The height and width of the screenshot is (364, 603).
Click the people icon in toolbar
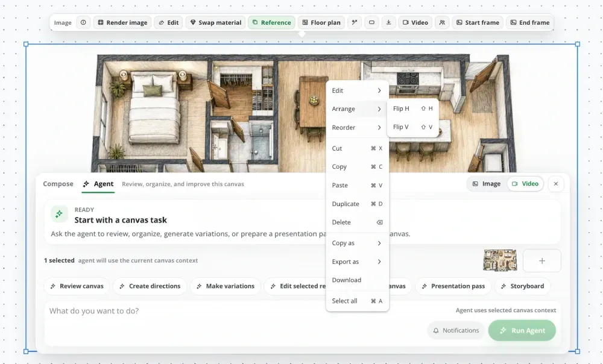tap(442, 22)
